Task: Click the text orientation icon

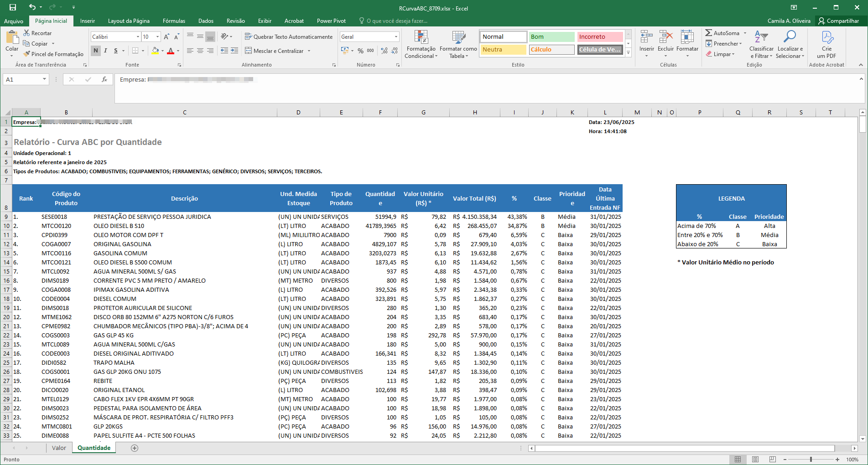Action: point(224,36)
